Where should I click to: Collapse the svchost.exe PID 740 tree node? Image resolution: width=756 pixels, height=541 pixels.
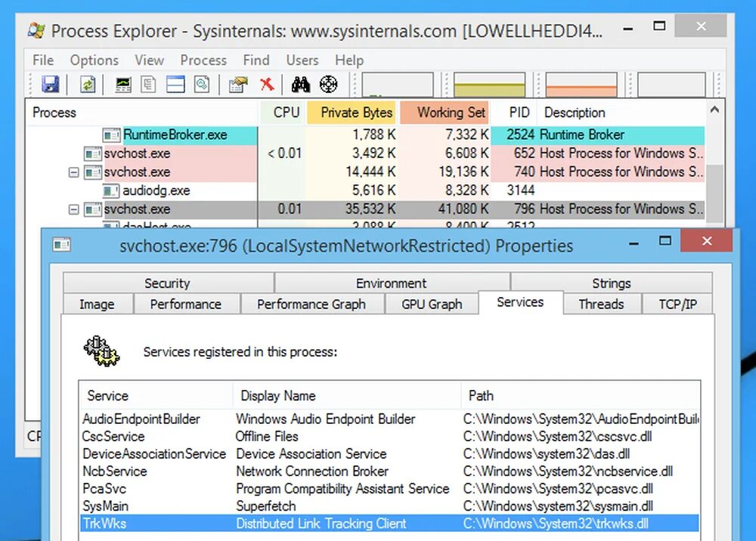[x=74, y=172]
